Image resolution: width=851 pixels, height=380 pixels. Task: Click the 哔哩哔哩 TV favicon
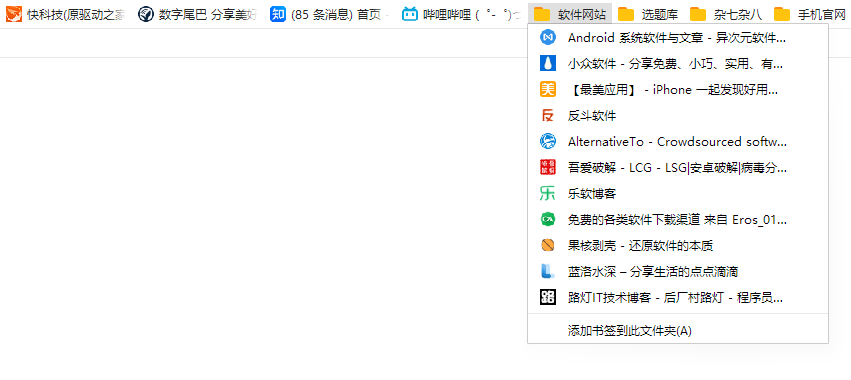[x=410, y=15]
